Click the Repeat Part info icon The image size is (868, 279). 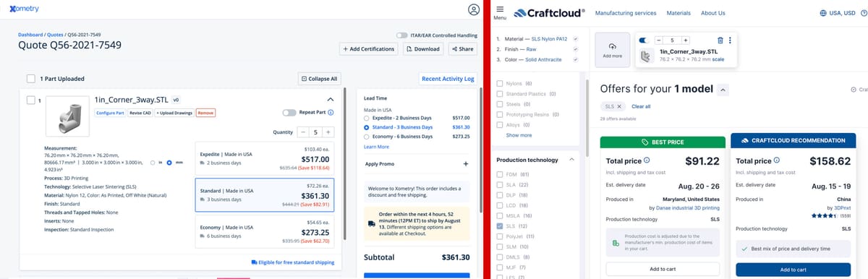pyautogui.click(x=331, y=112)
